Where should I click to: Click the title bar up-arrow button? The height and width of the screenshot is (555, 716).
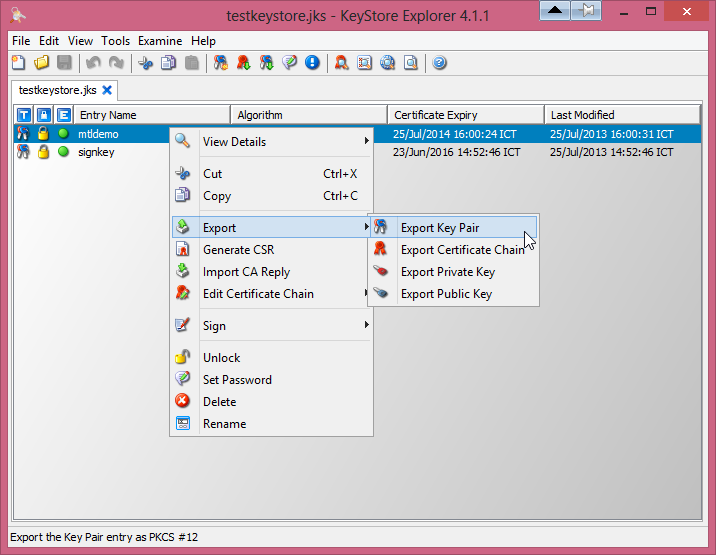pos(555,11)
